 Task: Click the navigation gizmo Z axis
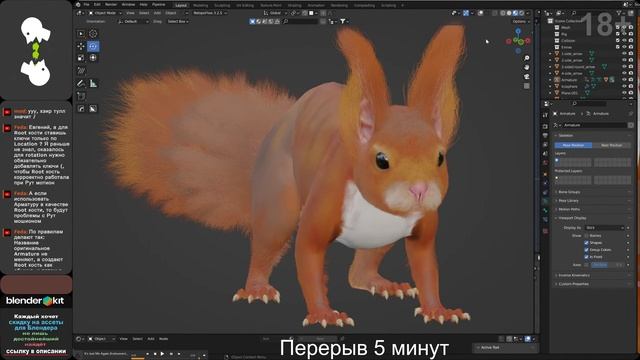(x=518, y=31)
